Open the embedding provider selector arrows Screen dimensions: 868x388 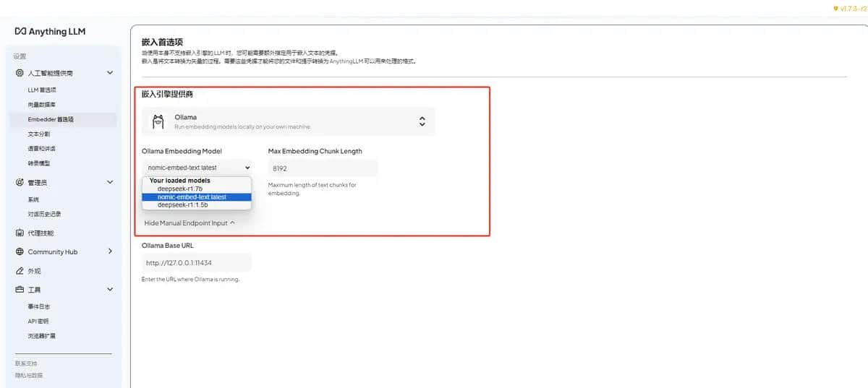pos(422,121)
